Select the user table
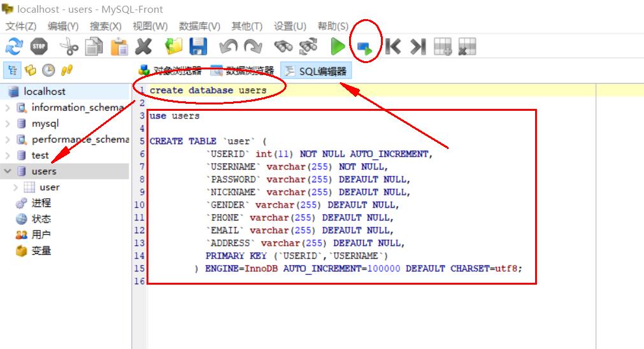This screenshot has height=349, width=644. click(x=49, y=187)
